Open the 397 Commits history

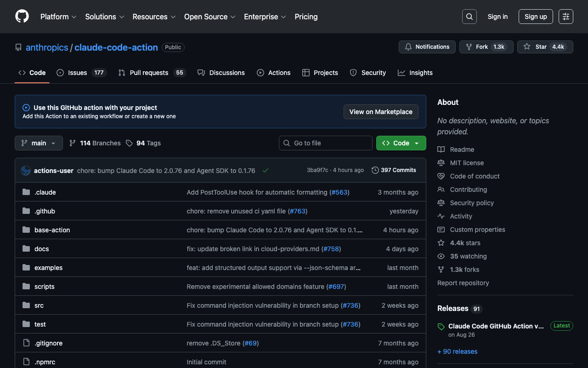point(394,170)
